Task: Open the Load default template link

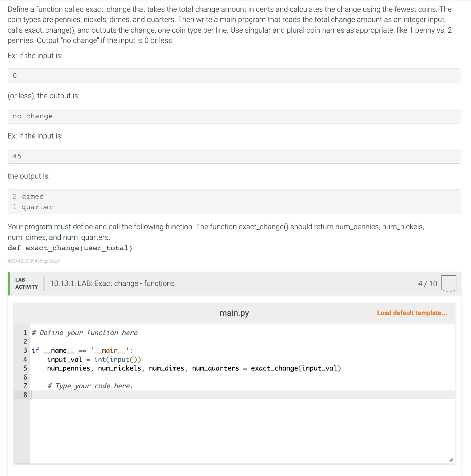Action: pyautogui.click(x=412, y=313)
